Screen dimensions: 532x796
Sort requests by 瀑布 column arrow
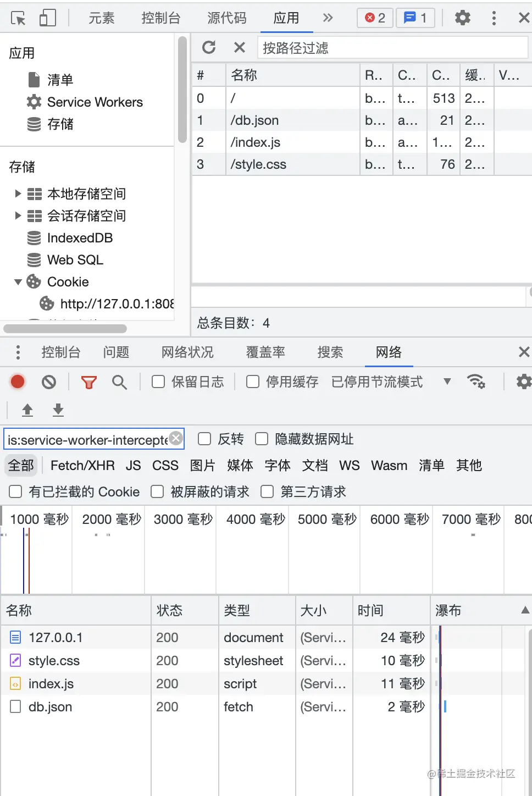[525, 610]
